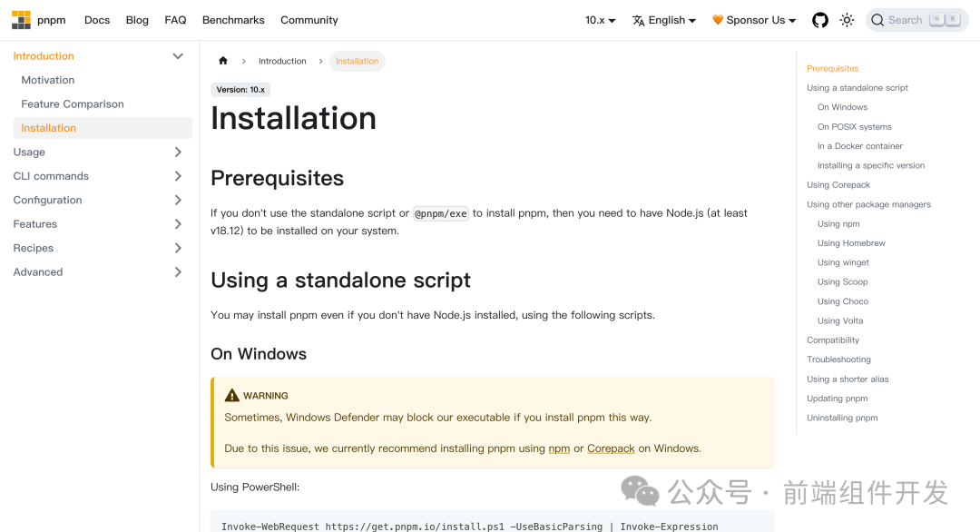Jump to Using npm TOC entry
This screenshot has height=532, width=980.
point(838,223)
